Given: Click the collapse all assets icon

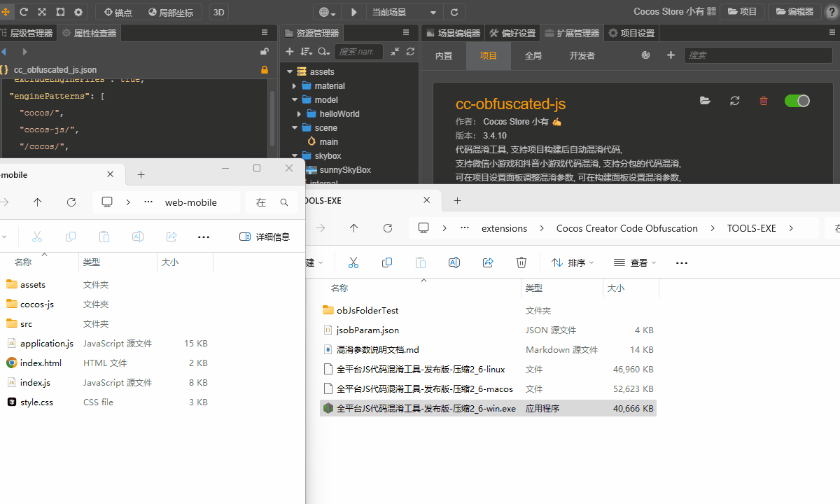Looking at the screenshot, I should (x=395, y=52).
